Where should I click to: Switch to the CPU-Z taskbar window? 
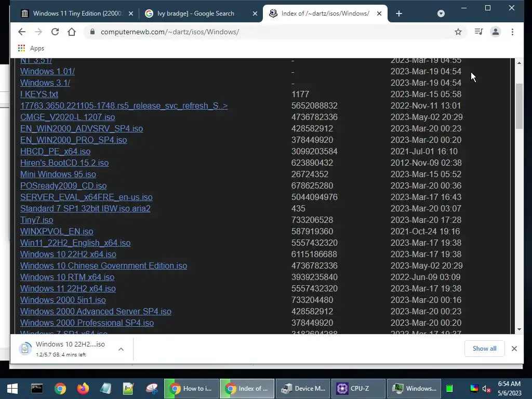point(358,389)
